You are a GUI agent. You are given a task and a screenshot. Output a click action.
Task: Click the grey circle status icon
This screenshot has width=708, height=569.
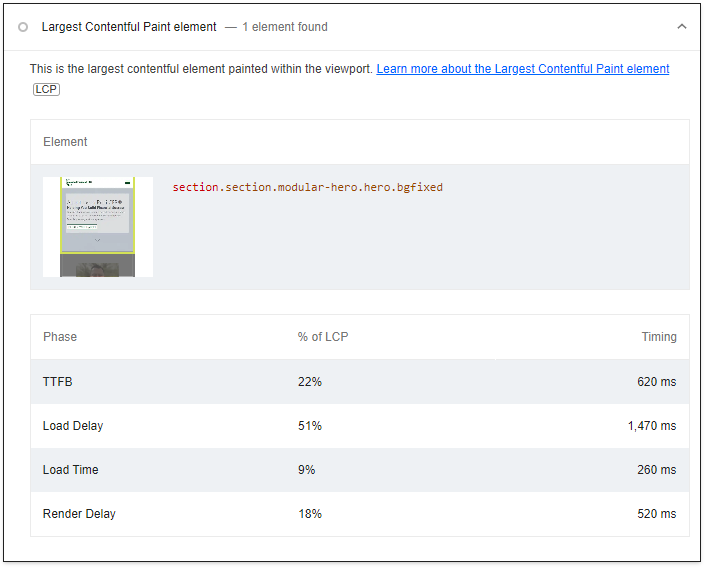click(23, 27)
